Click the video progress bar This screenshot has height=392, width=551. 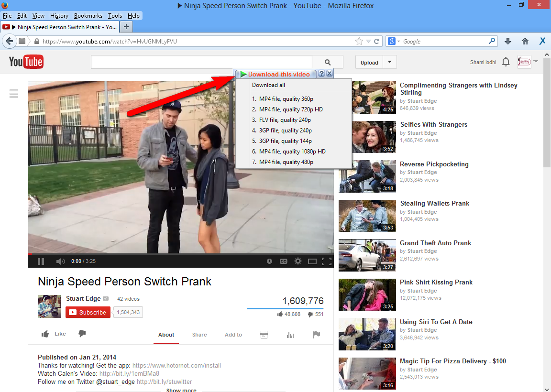point(181,254)
